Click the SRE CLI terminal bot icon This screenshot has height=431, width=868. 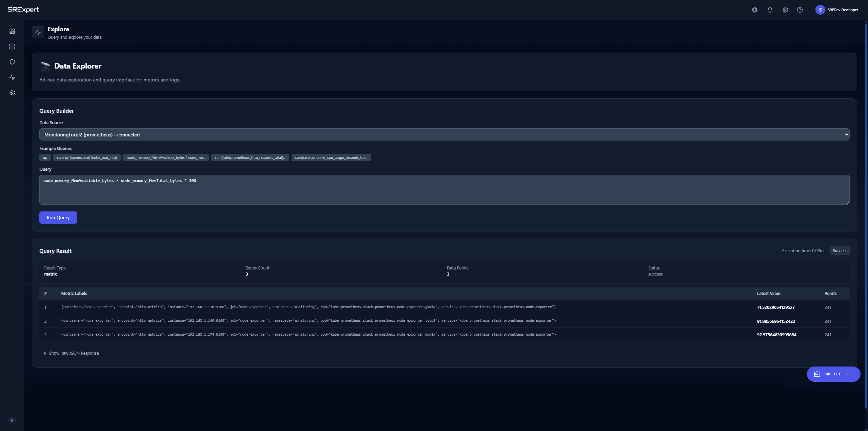click(817, 374)
